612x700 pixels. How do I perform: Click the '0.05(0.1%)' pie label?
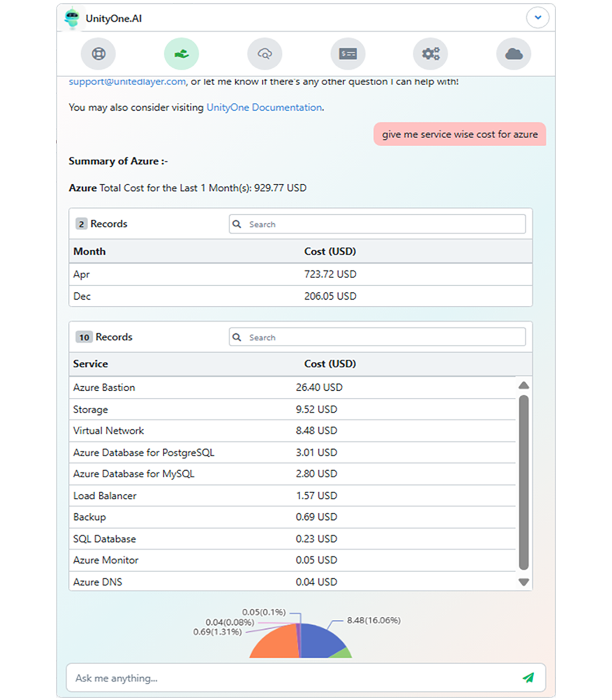pos(264,612)
